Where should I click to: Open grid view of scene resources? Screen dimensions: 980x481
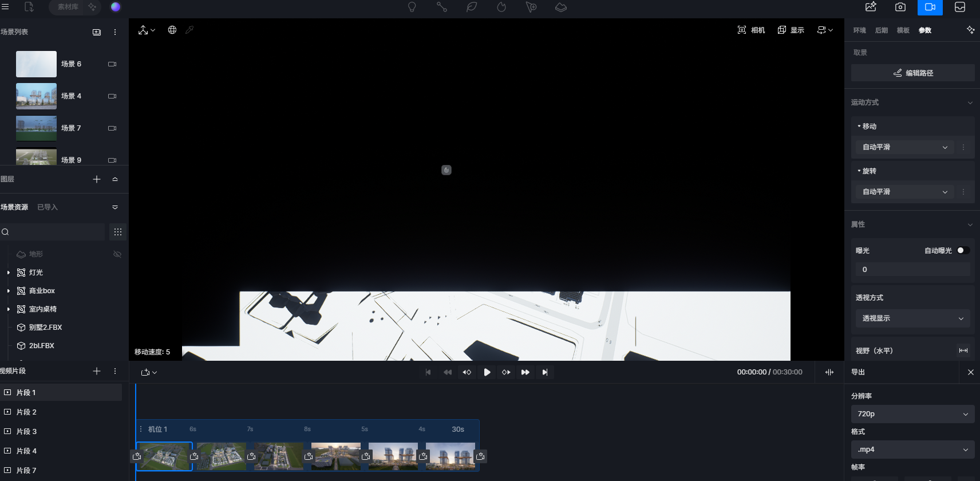pos(118,232)
